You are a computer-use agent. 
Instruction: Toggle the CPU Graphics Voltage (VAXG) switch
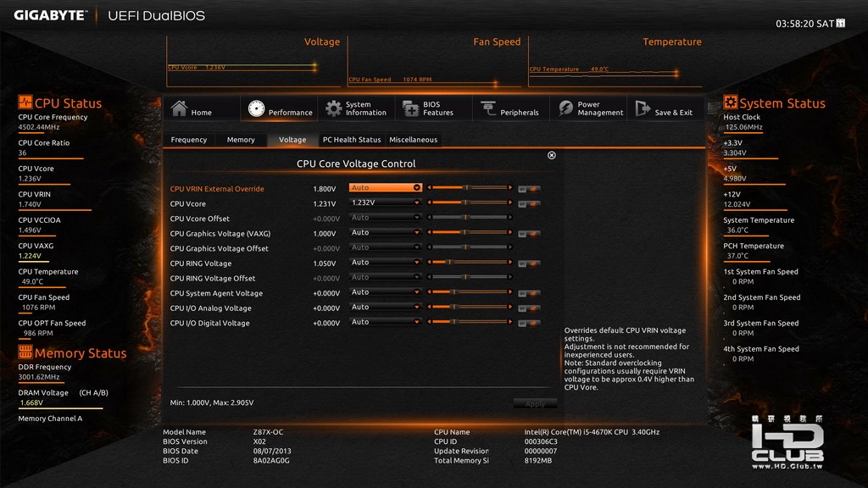pos(529,234)
